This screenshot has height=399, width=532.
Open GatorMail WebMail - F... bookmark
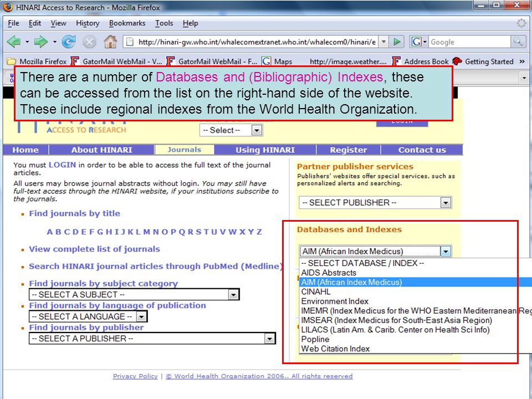tap(212, 62)
